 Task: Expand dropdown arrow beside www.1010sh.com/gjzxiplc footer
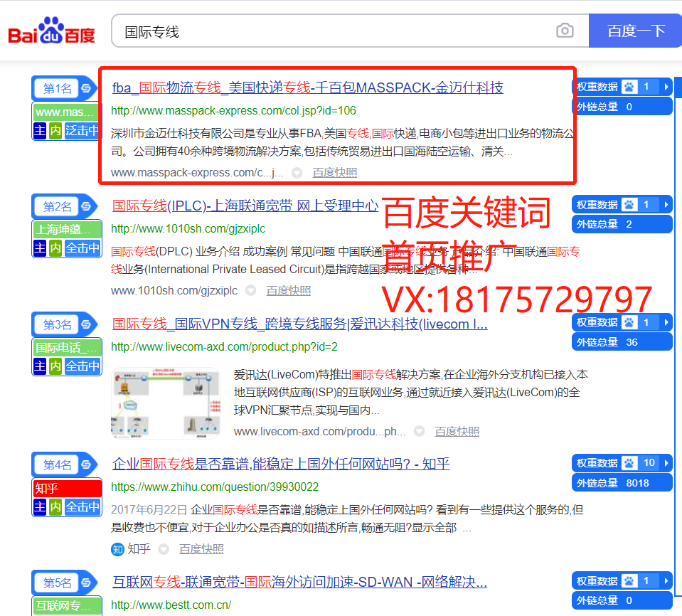click(250, 291)
